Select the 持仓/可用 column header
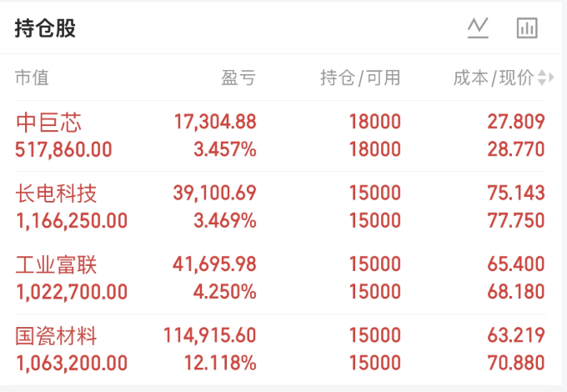The height and width of the screenshot is (392, 567). 360,78
